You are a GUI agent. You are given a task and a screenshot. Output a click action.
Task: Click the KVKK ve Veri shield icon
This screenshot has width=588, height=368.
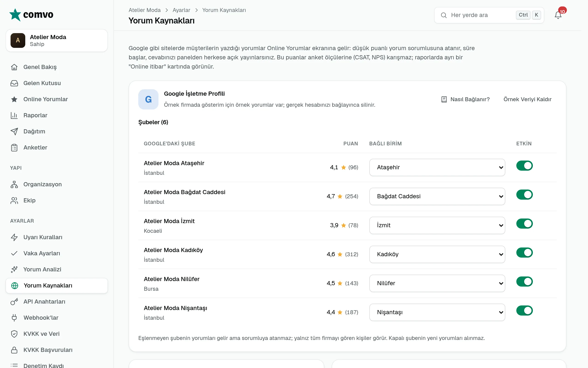click(x=14, y=334)
